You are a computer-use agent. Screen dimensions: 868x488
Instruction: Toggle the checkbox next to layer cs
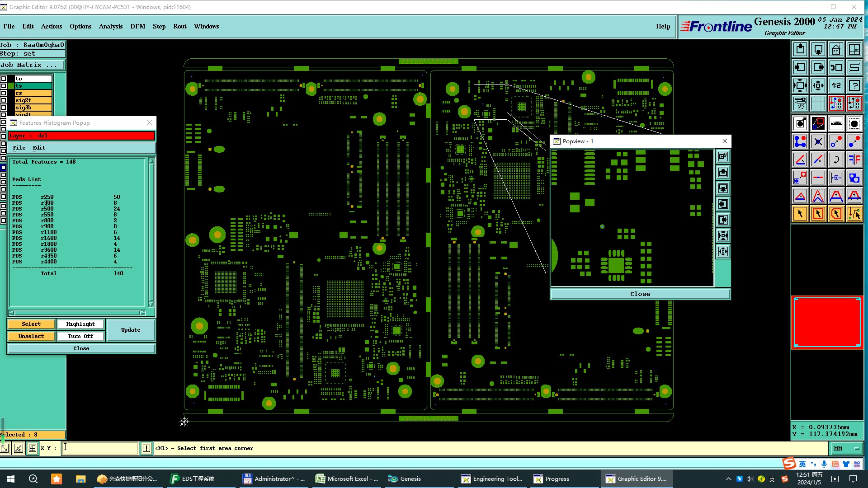4,93
